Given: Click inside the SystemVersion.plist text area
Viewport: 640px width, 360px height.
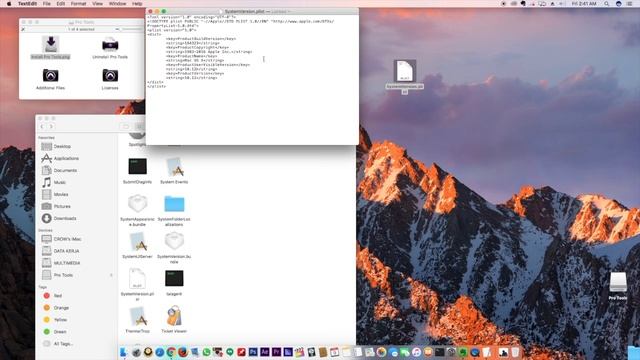Looking at the screenshot, I should click(x=252, y=80).
